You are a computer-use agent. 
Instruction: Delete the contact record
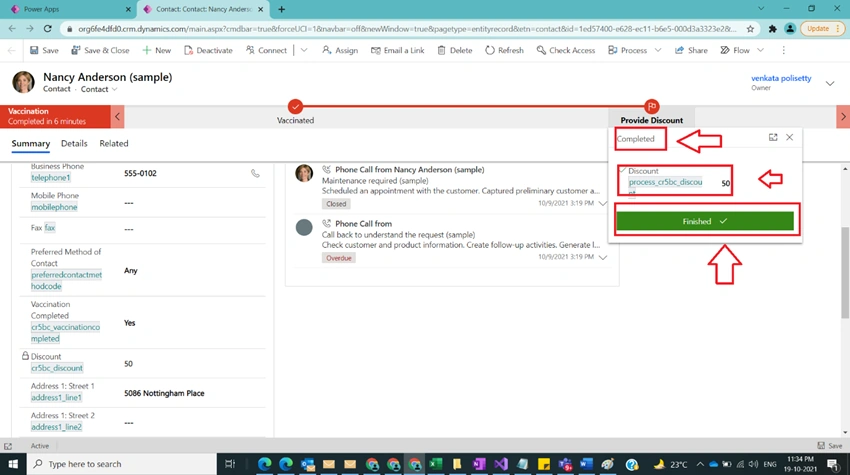[455, 50]
